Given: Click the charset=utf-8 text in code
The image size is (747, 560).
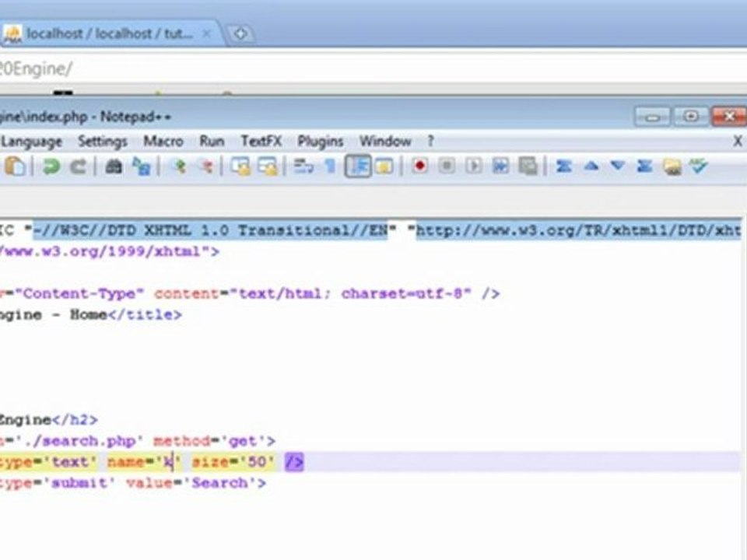Looking at the screenshot, I should coord(402,293).
